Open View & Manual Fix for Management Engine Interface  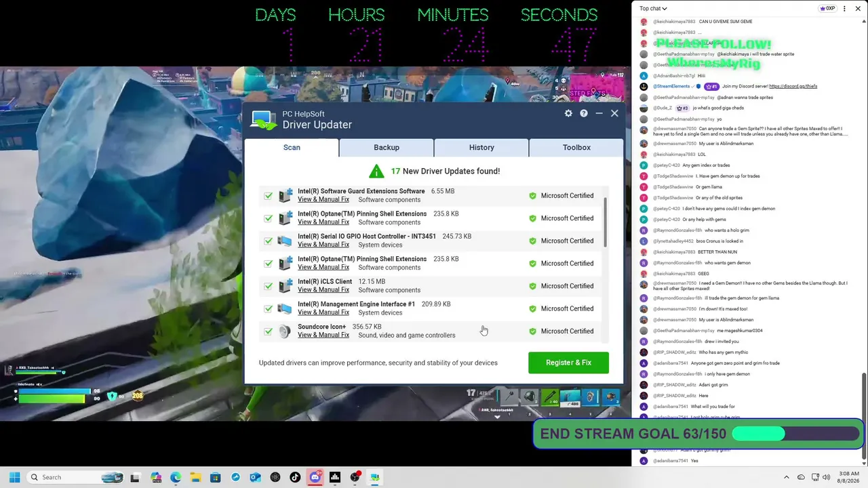tap(323, 312)
